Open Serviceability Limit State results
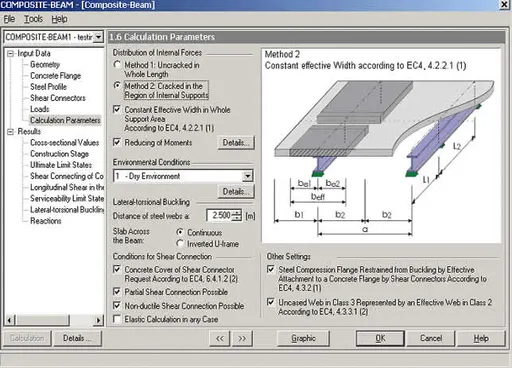The width and height of the screenshot is (512, 368). (67, 198)
